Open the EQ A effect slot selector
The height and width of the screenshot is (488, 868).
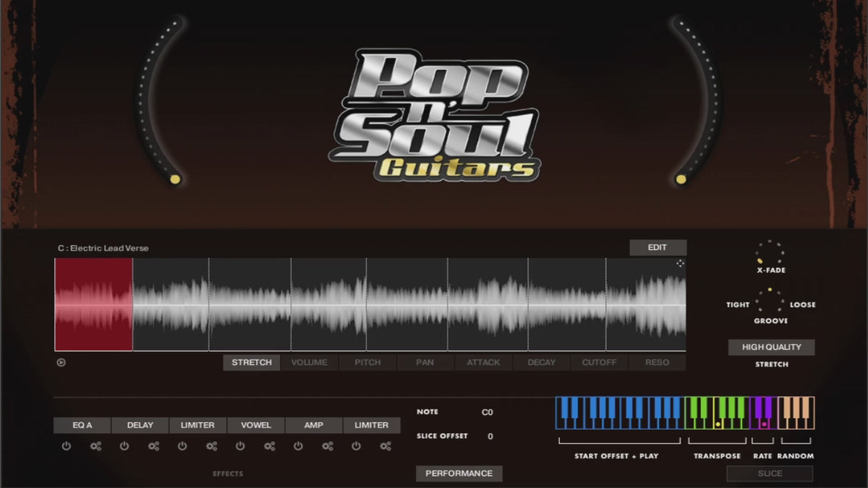click(x=82, y=425)
